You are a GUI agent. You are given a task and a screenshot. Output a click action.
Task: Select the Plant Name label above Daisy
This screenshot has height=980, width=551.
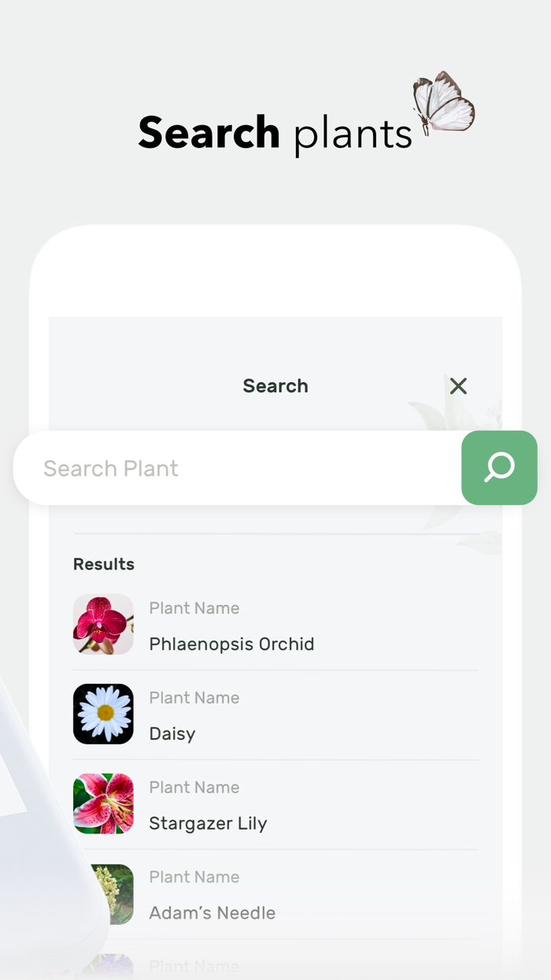click(x=194, y=697)
